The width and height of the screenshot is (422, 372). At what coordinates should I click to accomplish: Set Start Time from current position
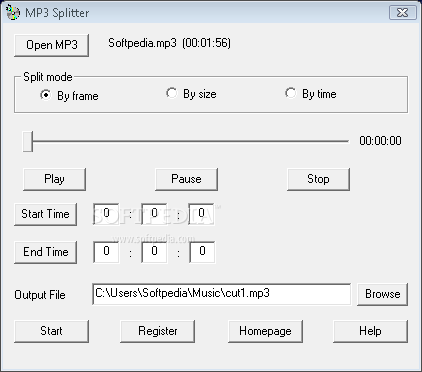coord(46,214)
